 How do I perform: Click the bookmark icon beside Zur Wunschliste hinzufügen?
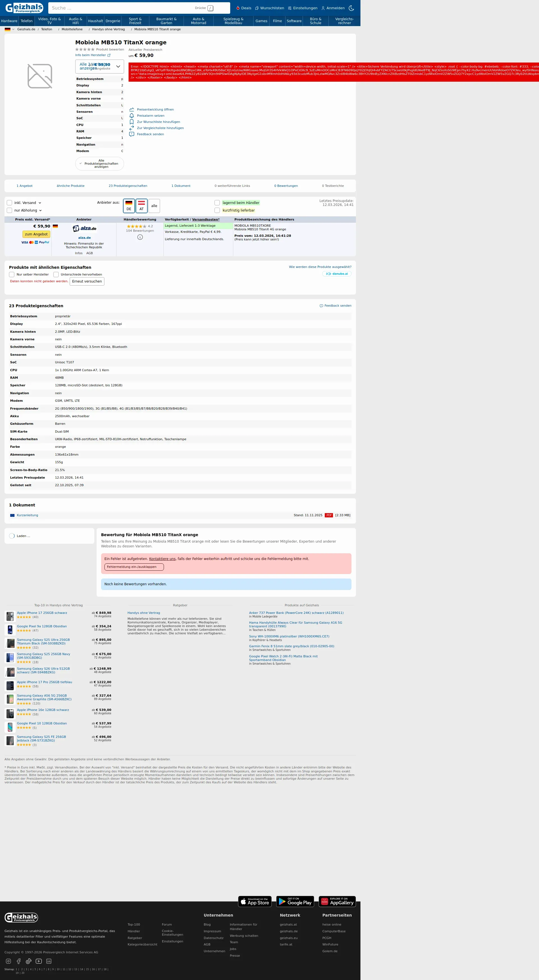pos(132,122)
